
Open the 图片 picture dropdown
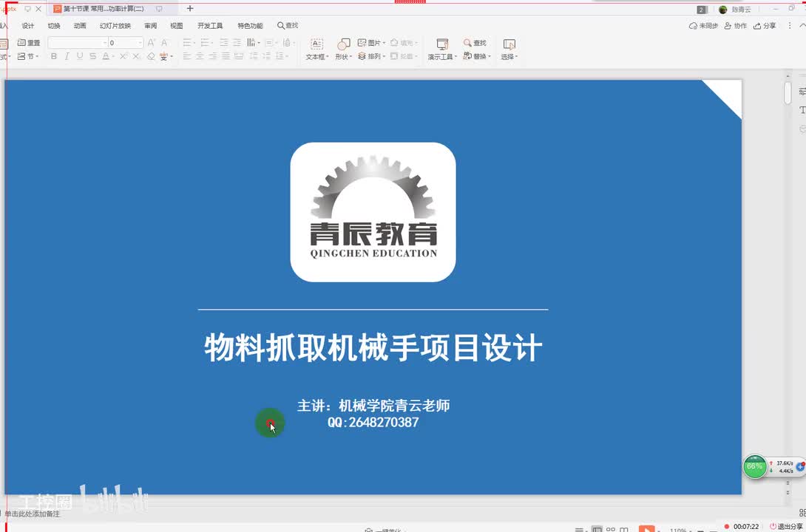[x=371, y=43]
